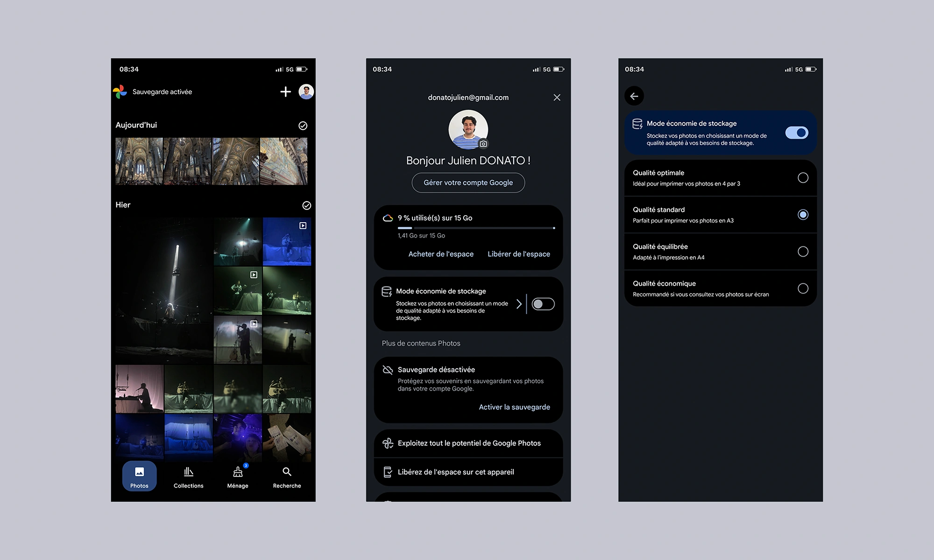Open the concert tickets photo
The width and height of the screenshot is (934, 560).
(x=287, y=438)
